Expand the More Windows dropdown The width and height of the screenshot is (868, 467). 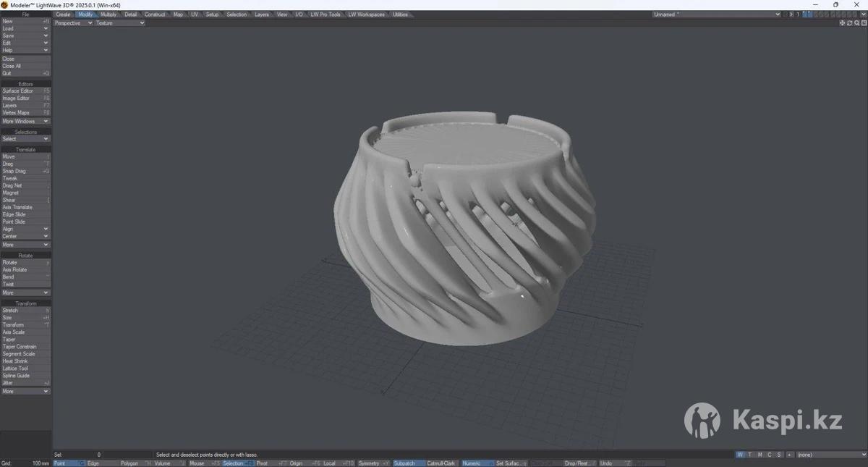pyautogui.click(x=25, y=121)
